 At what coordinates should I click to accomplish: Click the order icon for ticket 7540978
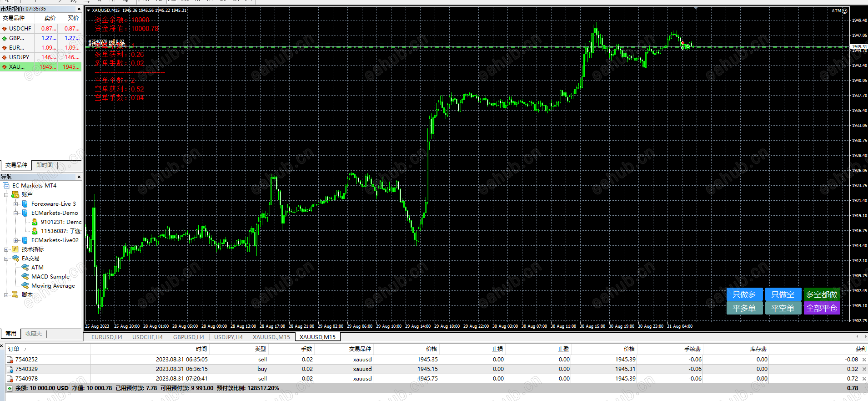coord(10,379)
